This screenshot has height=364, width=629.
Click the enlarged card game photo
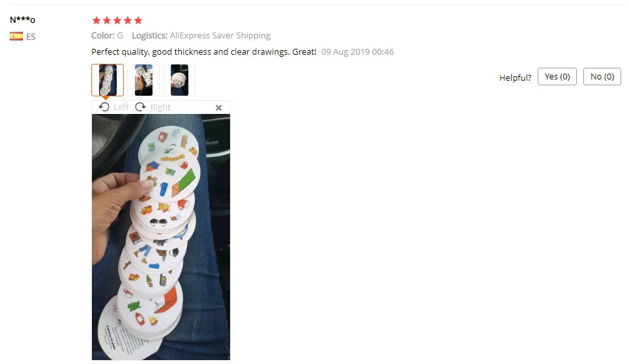coord(161,237)
